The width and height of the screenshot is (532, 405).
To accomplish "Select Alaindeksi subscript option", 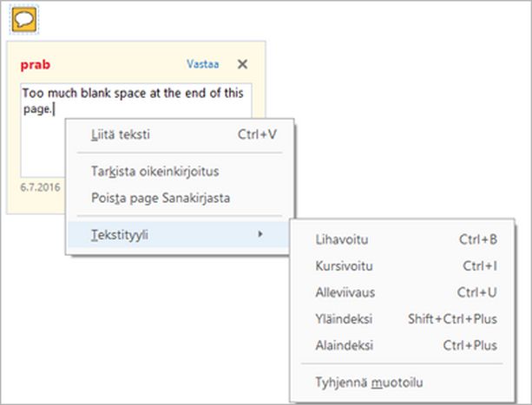I will pyautogui.click(x=345, y=345).
